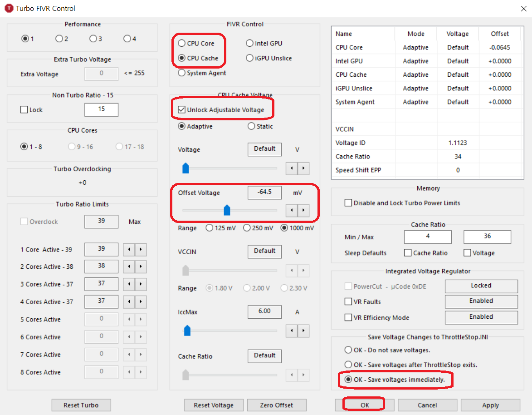Click the VR Faults Enabled button
Viewport: 532px width, 415px height.
tap(481, 301)
